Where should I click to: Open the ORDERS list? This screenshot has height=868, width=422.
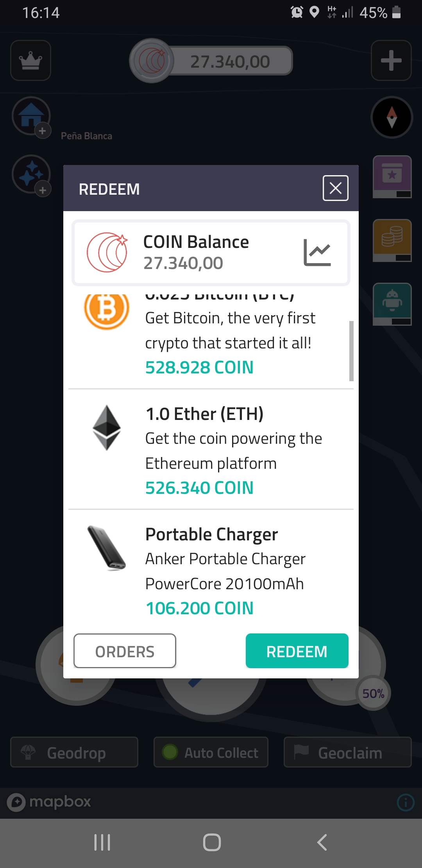[x=125, y=651]
